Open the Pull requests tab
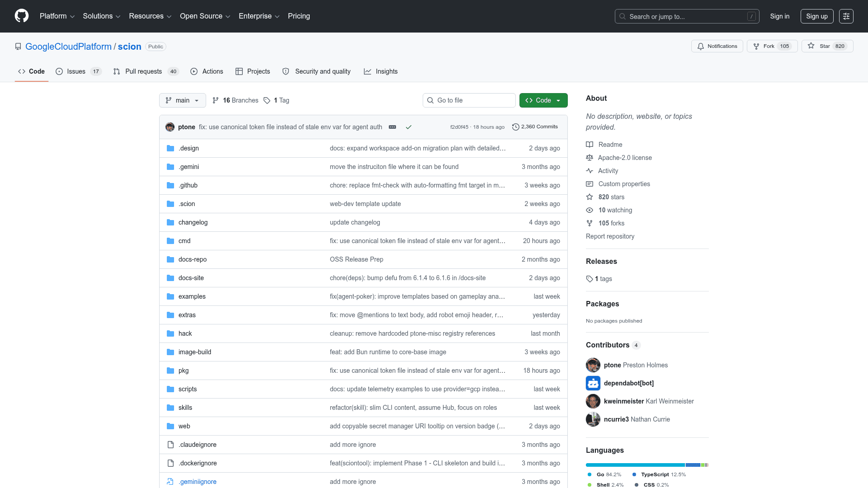The width and height of the screenshot is (868, 488). tap(143, 71)
